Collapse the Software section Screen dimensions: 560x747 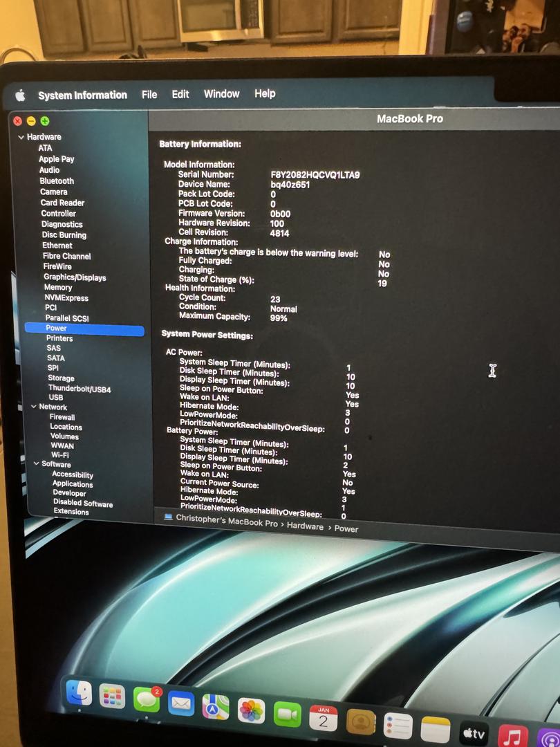click(x=36, y=463)
